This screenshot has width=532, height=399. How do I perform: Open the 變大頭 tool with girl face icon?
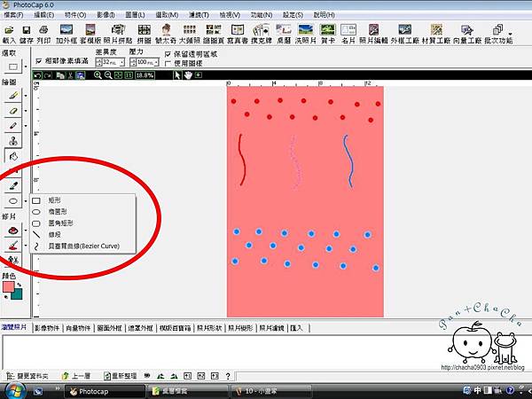[x=166, y=34]
